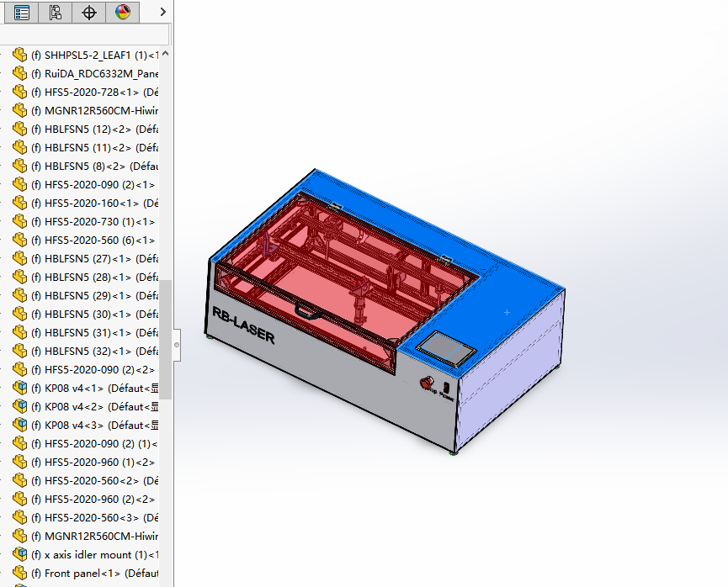The width and height of the screenshot is (728, 587).
Task: Select HFS5-2020-090 (2)<2> extrusion
Action: coord(93,370)
